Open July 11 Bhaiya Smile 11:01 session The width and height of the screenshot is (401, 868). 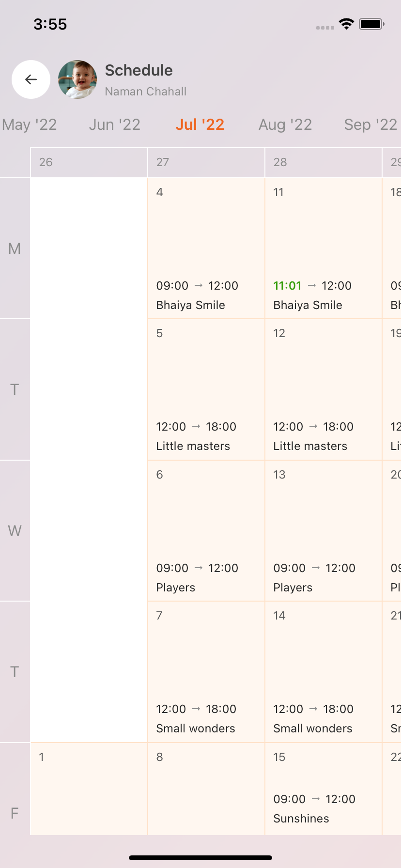tap(324, 248)
